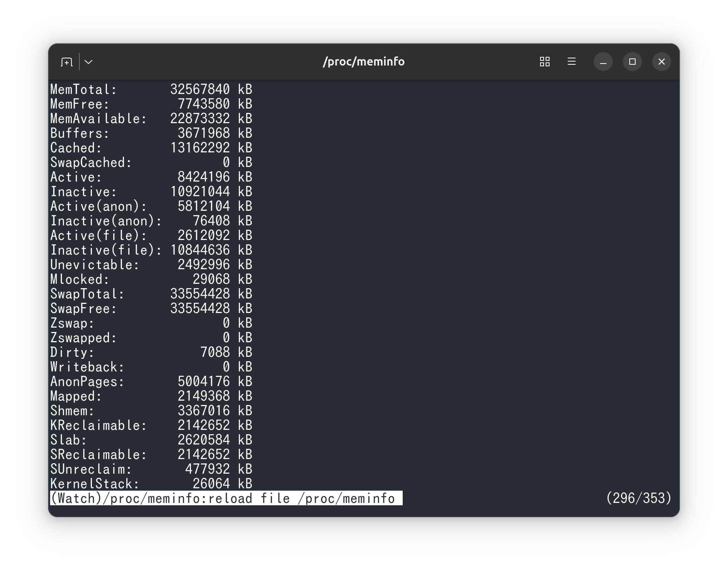This screenshot has height=570, width=728.
Task: Click the SwapCached label
Action: [x=91, y=162]
